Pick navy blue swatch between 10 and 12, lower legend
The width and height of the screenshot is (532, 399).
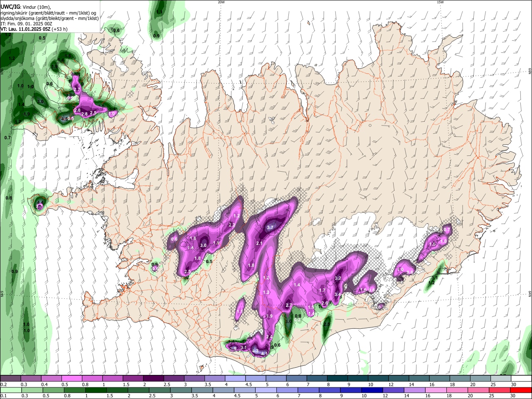[372, 390]
